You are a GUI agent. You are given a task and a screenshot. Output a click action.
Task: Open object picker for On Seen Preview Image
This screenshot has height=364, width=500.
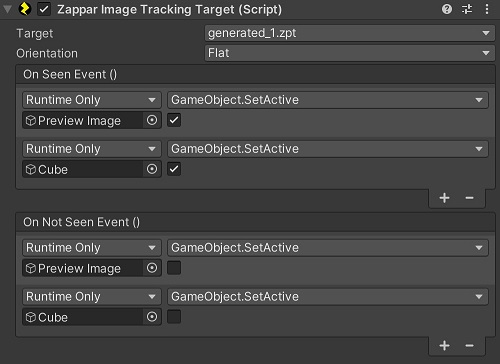coord(152,120)
